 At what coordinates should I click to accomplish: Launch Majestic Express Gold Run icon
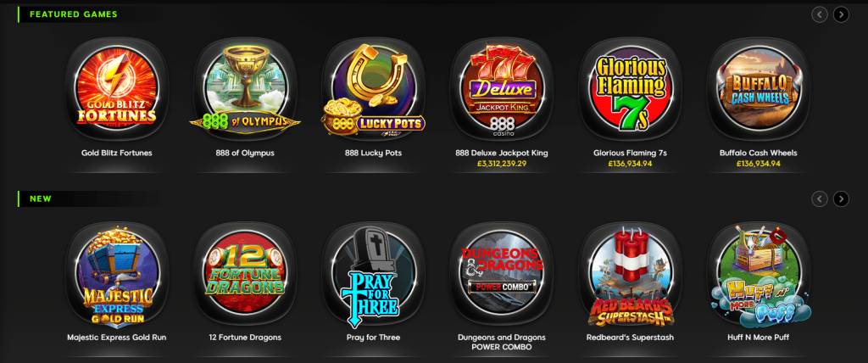click(x=116, y=274)
